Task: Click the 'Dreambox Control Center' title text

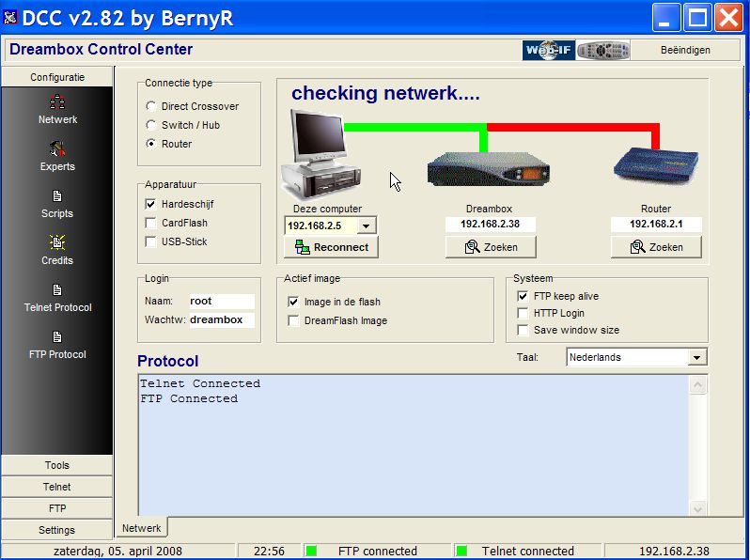Action: click(101, 49)
